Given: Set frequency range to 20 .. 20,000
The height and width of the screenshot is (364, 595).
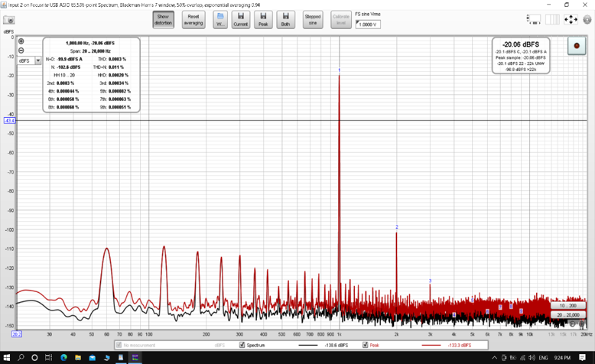Looking at the screenshot, I should coord(567,314).
